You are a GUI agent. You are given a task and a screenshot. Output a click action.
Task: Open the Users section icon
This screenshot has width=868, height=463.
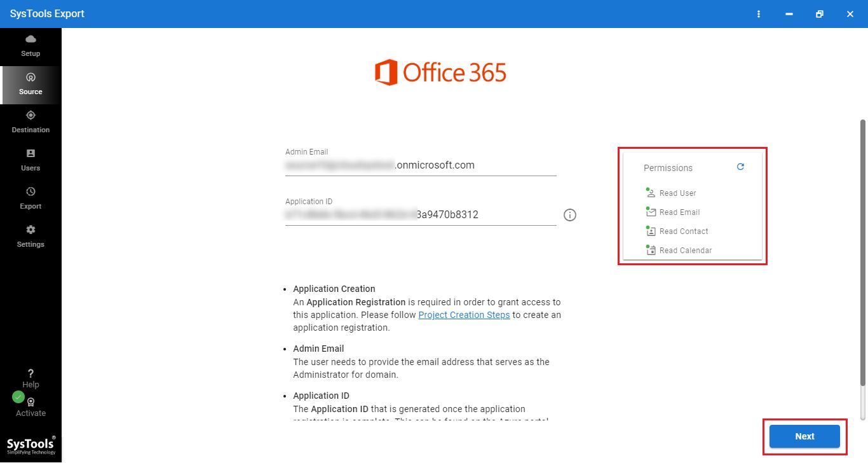31,154
